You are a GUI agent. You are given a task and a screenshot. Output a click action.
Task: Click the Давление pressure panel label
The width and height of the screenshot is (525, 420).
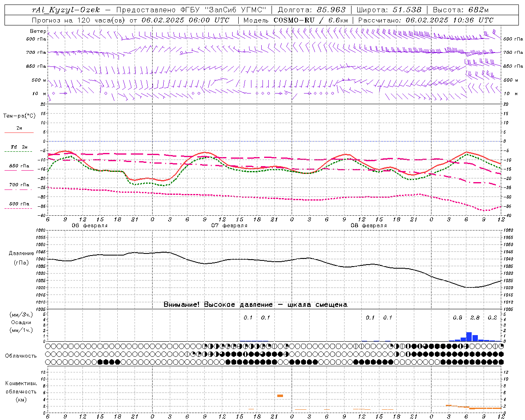point(21,253)
